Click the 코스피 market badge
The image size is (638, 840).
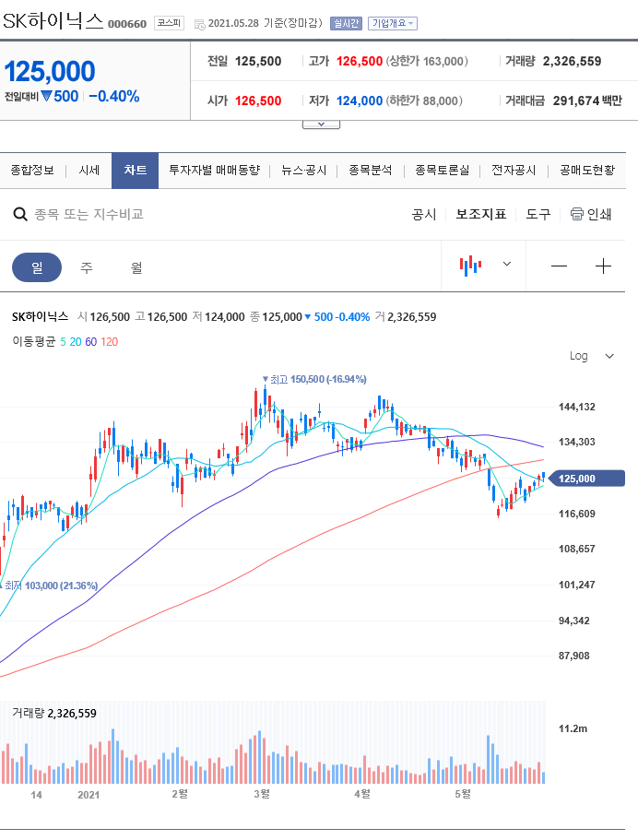170,23
